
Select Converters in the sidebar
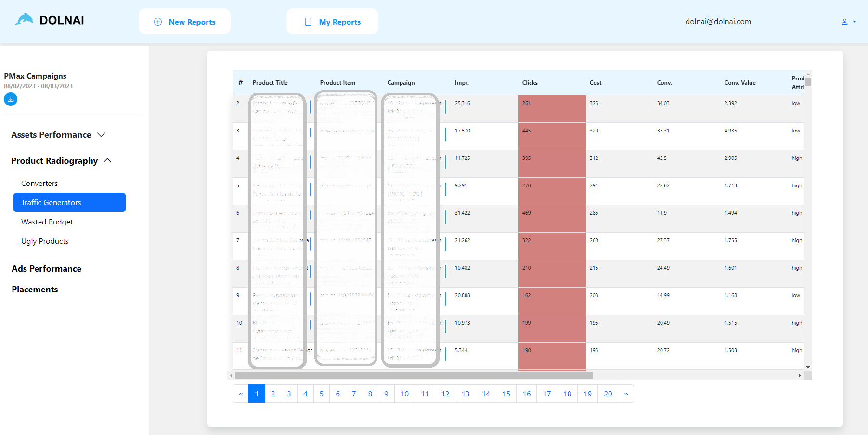click(39, 183)
